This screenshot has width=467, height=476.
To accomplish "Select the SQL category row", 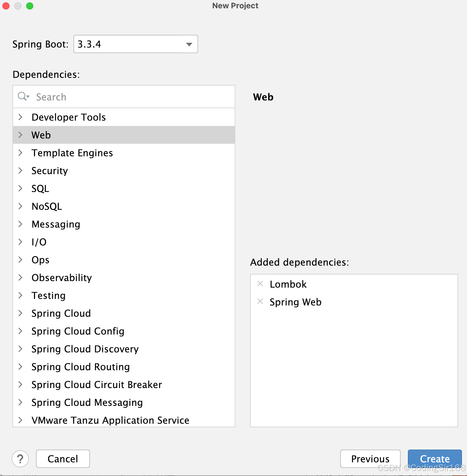I will point(124,188).
